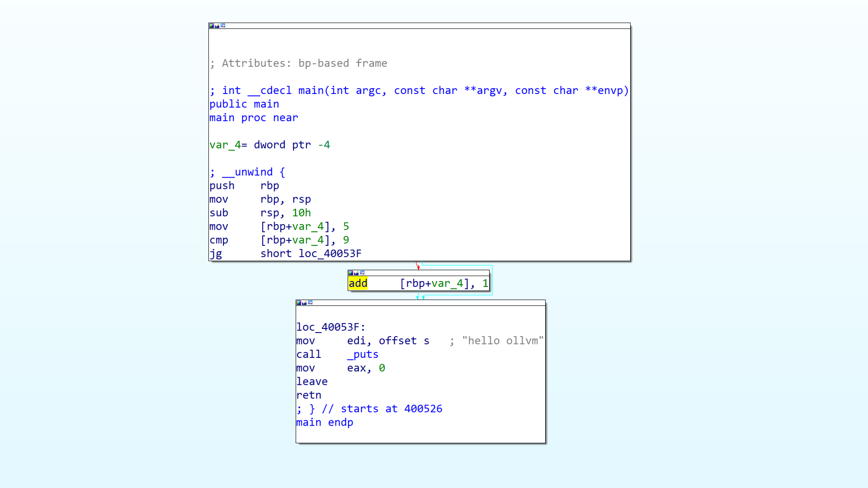The width and height of the screenshot is (868, 488).
Task: Click the offset s operand
Action: tap(404, 341)
